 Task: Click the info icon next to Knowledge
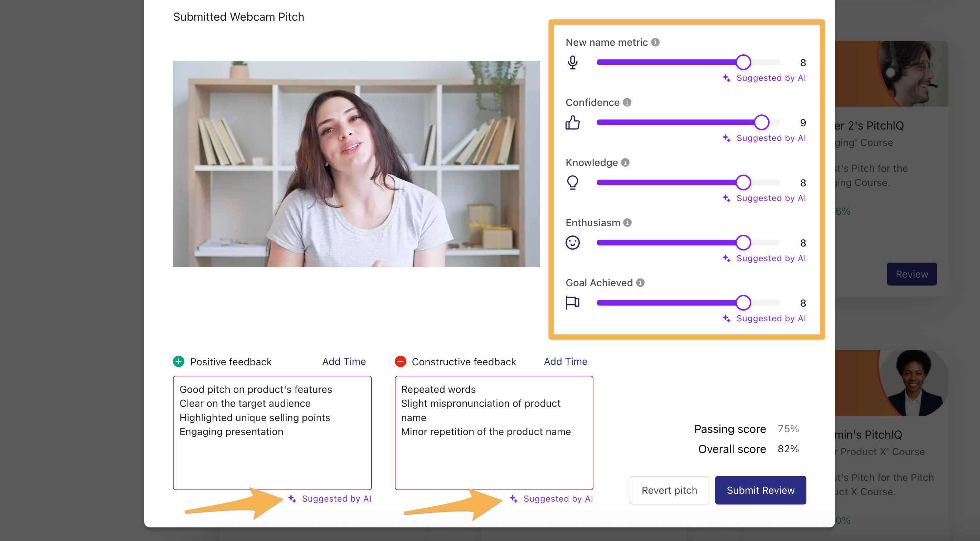click(x=625, y=162)
